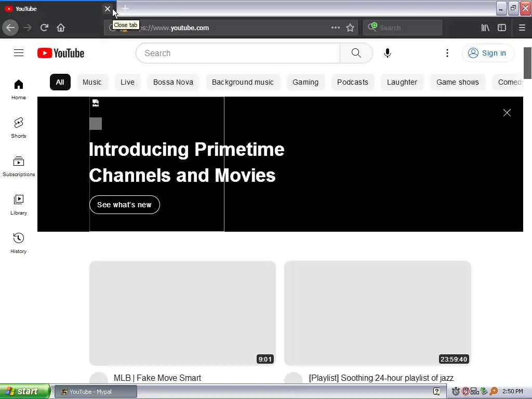Click the YouTube magnifier search button
Viewport: 532px width, 399px height.
[x=356, y=53]
